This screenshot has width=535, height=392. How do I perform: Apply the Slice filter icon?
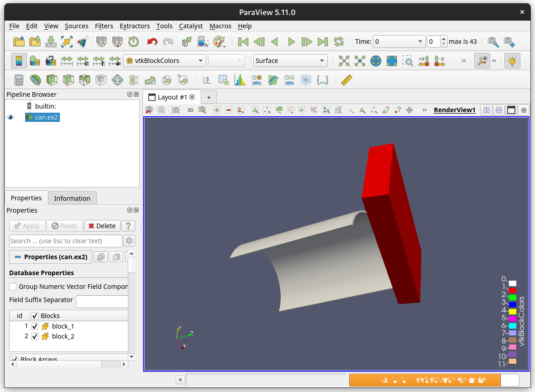click(68, 80)
